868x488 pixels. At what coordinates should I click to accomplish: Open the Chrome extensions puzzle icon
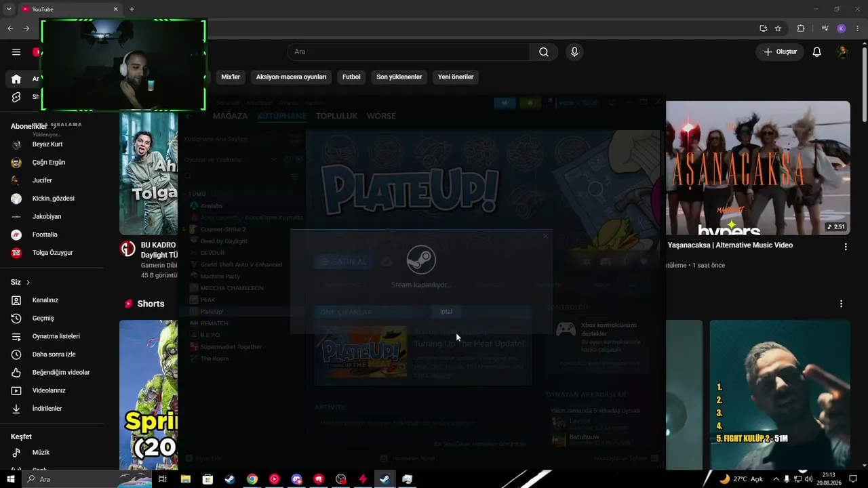tap(801, 28)
